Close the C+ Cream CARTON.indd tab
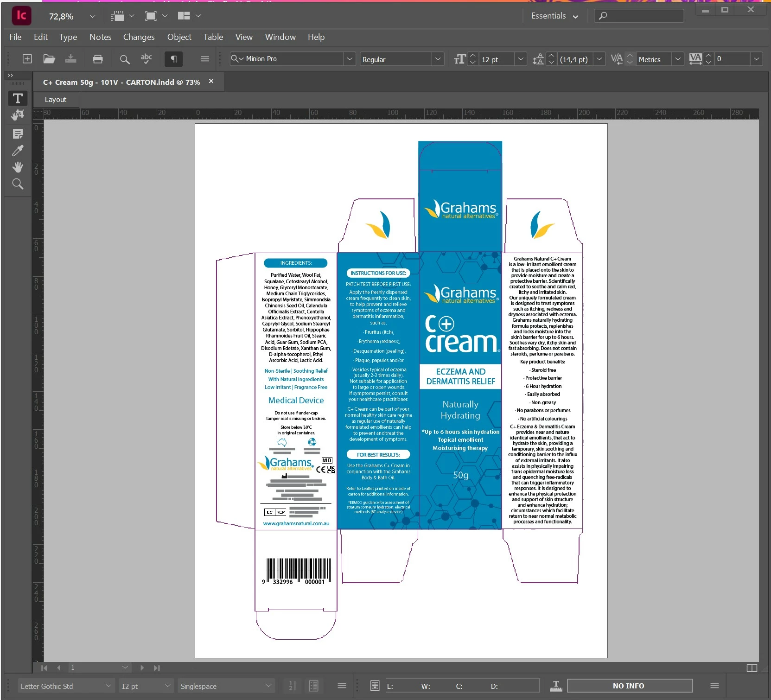The image size is (771, 700). click(211, 81)
